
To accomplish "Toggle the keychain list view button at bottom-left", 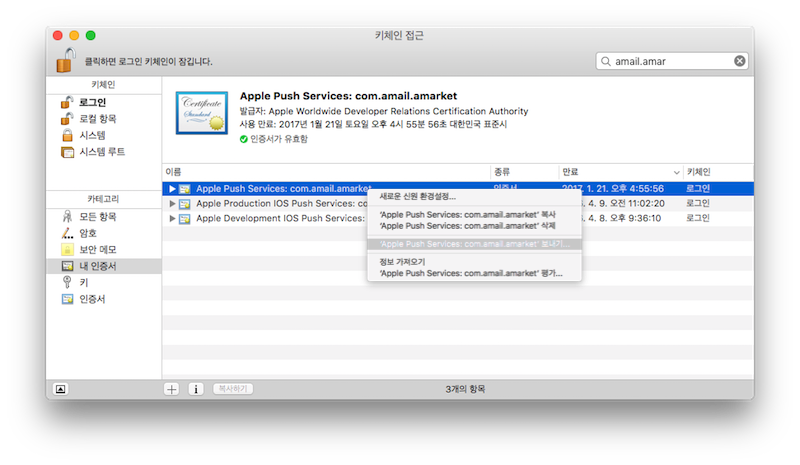I will tap(60, 389).
